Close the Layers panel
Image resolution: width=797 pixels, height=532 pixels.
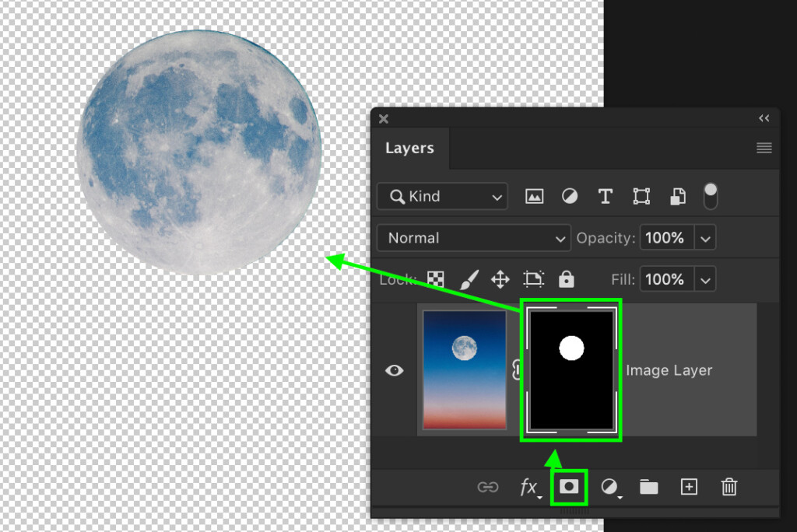pos(384,119)
